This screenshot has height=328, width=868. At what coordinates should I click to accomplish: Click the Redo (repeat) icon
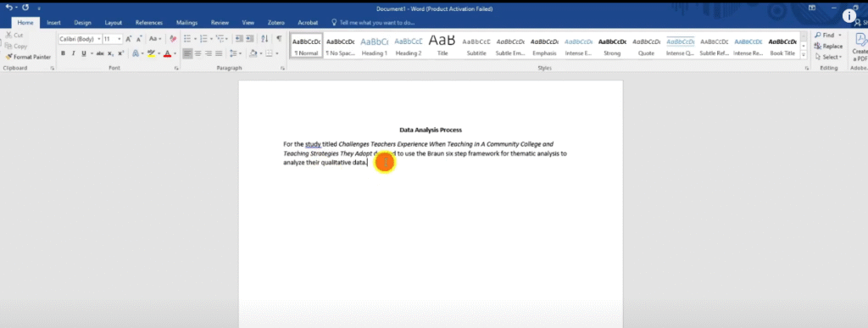click(25, 8)
